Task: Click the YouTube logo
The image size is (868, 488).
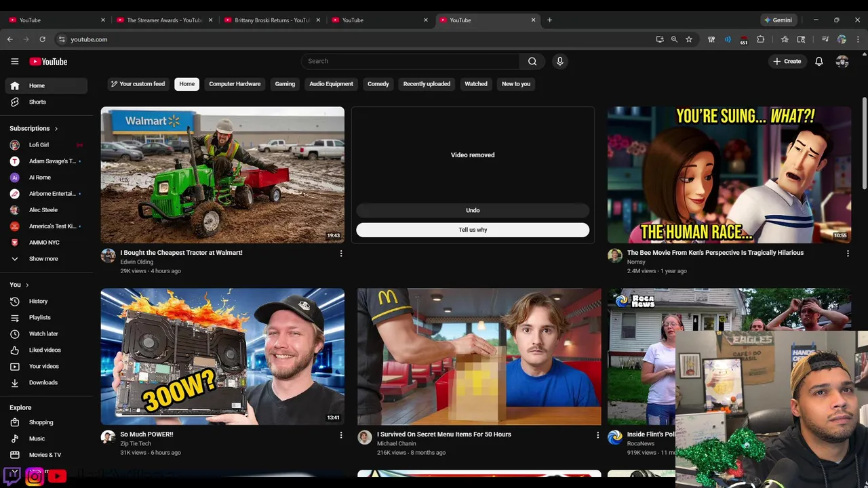Action: click(48, 62)
